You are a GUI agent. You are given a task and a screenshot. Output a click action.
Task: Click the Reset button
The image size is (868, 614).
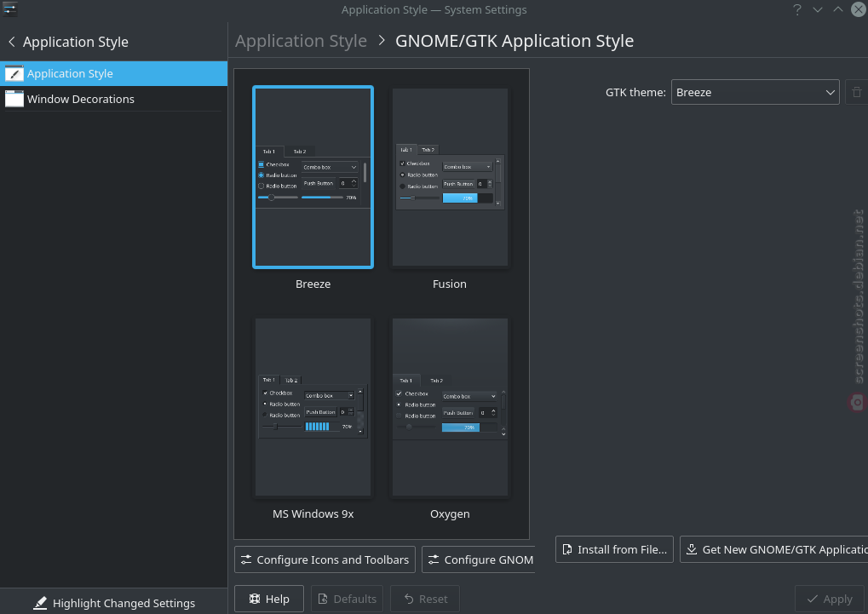[425, 599]
